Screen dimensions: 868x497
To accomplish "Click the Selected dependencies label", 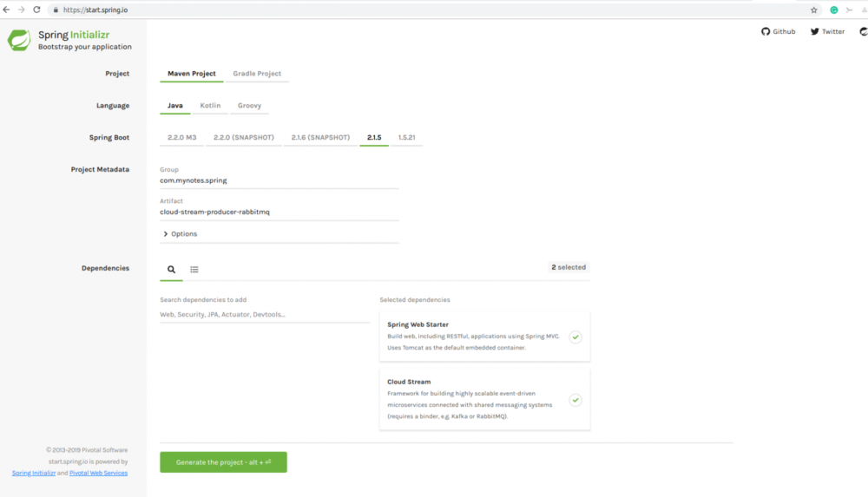I will (x=415, y=300).
